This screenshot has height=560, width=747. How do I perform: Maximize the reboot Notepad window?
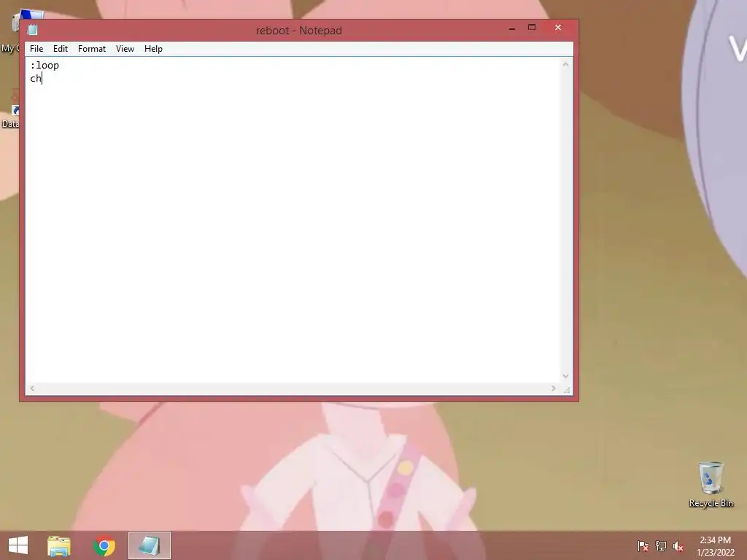click(x=532, y=28)
